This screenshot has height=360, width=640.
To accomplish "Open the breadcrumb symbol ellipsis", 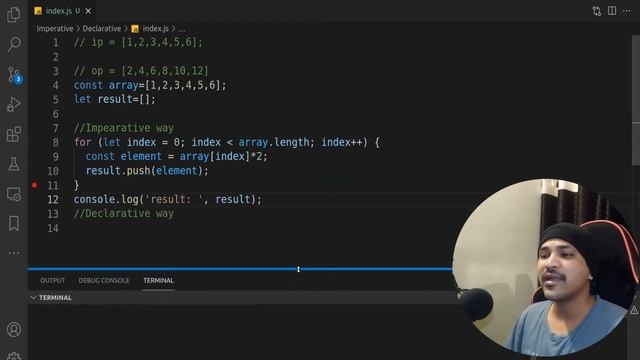I will click(x=182, y=29).
